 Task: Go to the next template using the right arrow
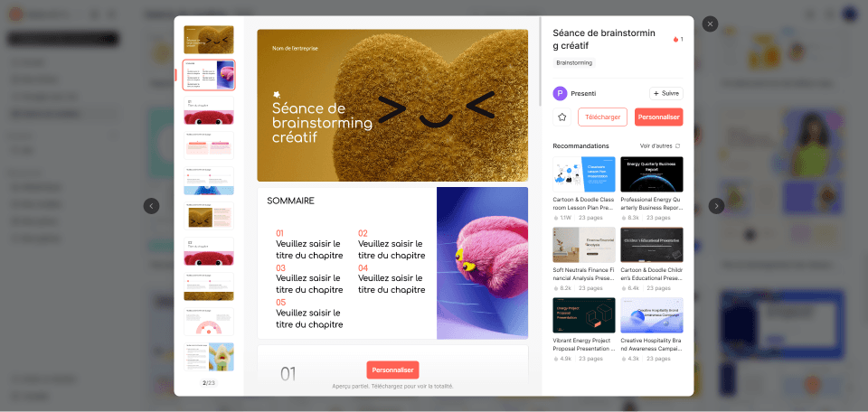pos(716,206)
